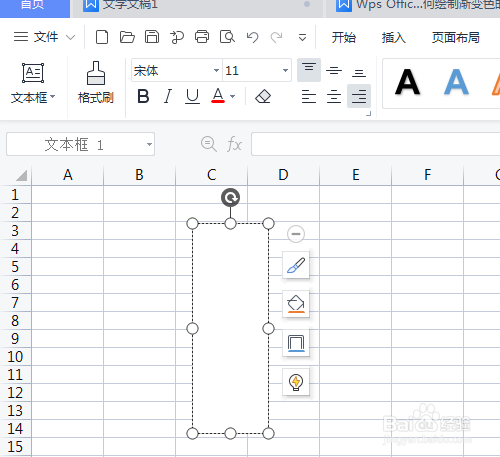
Task: Click the top-left text box resize handle
Action: (x=192, y=224)
